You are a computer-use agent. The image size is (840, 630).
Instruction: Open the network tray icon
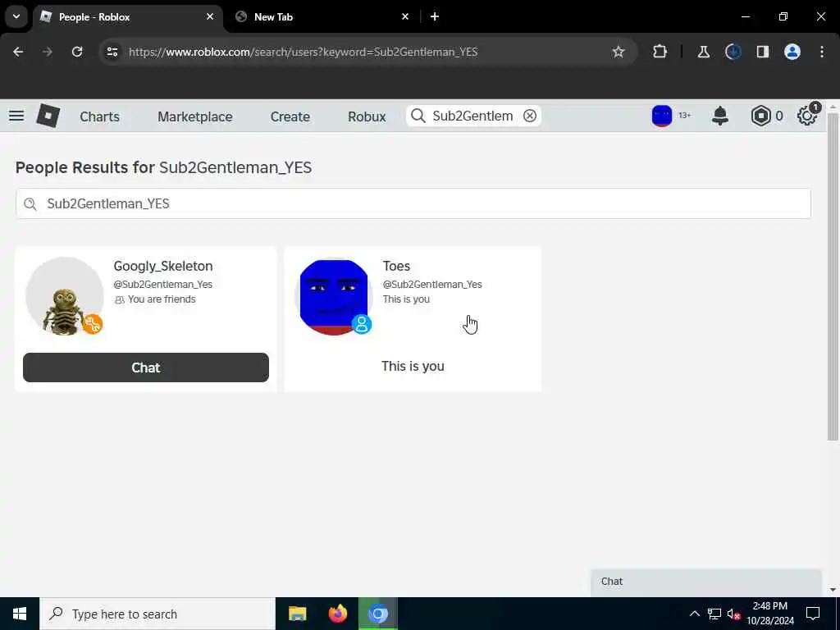(714, 614)
